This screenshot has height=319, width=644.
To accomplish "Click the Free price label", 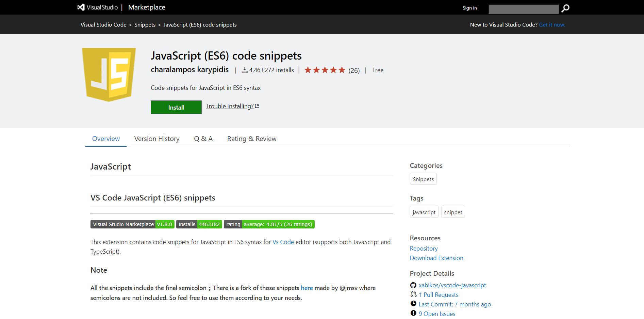I will pos(378,70).
